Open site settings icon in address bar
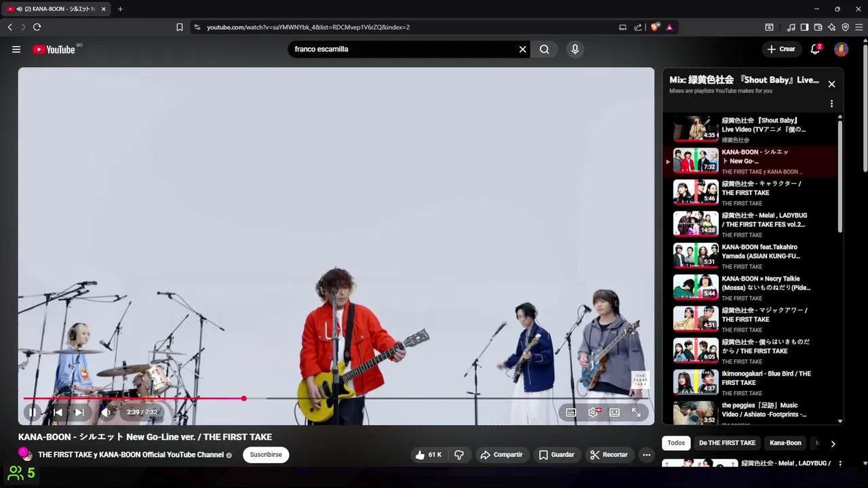Viewport: 868px width, 488px height. coord(197,27)
